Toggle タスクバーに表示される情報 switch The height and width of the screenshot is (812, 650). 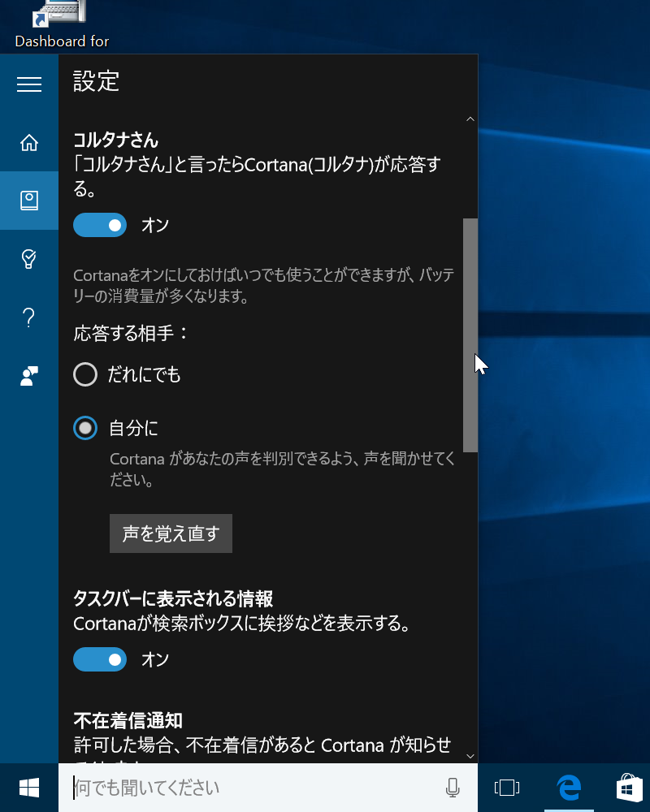coord(99,659)
